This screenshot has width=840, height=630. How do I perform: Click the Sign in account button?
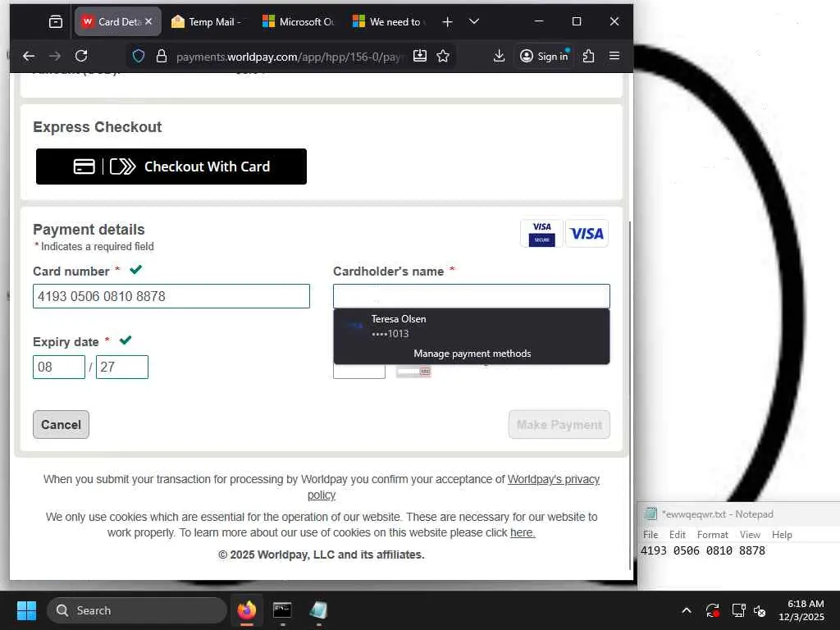[x=544, y=57]
